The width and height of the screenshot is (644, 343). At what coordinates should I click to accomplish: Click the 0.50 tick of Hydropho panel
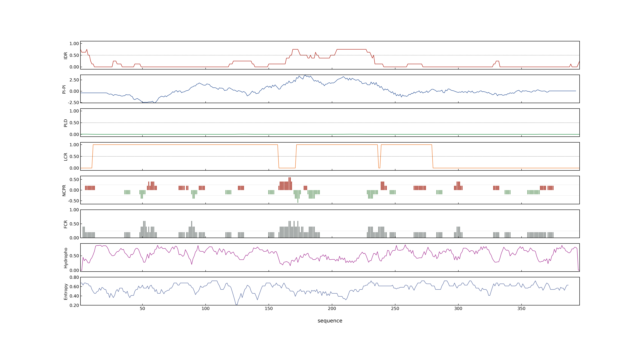[74, 256]
